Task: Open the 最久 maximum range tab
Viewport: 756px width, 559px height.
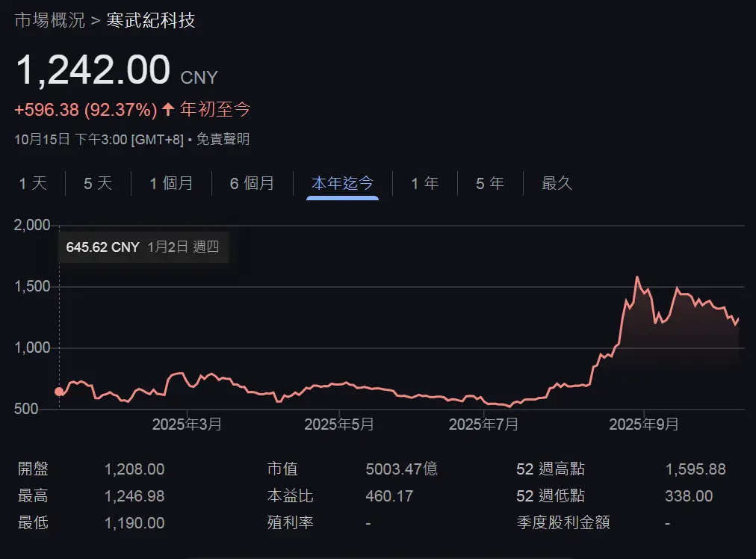Action: (x=557, y=183)
